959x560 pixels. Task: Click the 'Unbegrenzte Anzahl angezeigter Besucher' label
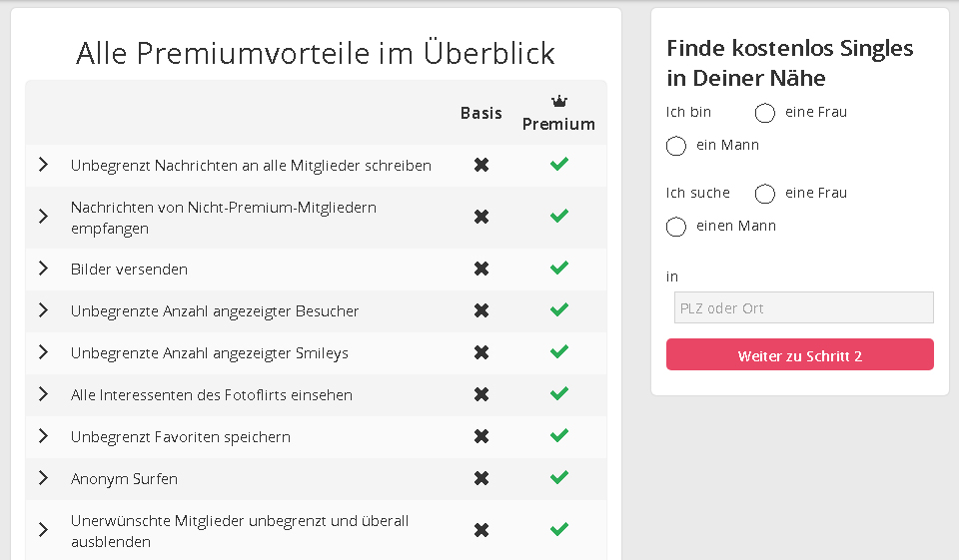(x=215, y=311)
